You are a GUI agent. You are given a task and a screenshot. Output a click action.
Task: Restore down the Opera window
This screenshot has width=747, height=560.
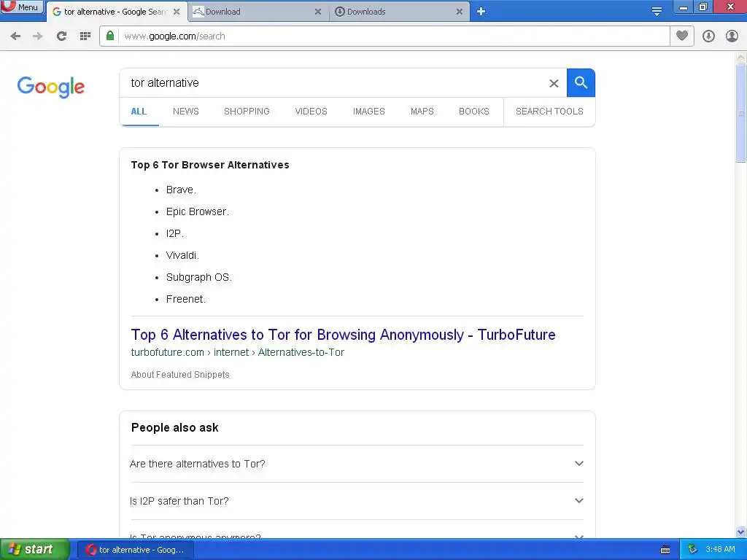[x=703, y=7]
